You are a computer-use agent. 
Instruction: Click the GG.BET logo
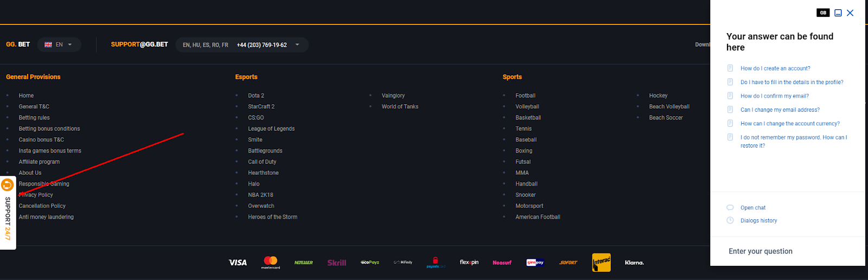click(x=18, y=44)
